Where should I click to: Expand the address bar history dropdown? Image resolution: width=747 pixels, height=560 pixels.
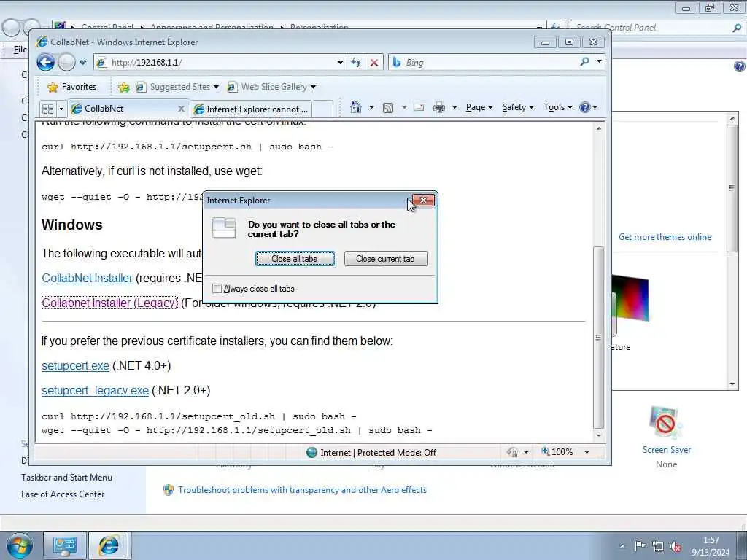(x=340, y=63)
